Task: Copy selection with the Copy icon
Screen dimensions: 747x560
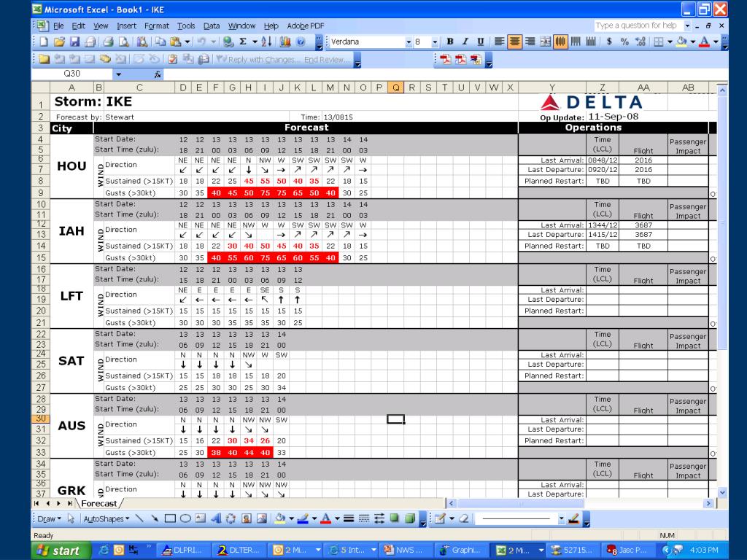Action: tap(160, 42)
